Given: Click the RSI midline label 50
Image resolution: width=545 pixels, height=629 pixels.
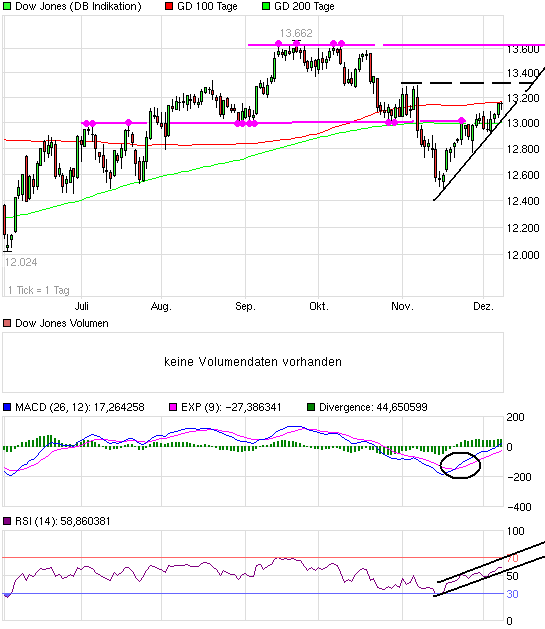Looking at the screenshot, I should pyautogui.click(x=513, y=576).
